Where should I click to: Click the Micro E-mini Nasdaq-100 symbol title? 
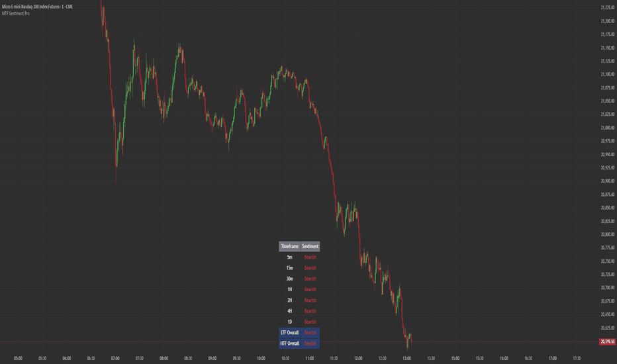[37, 7]
